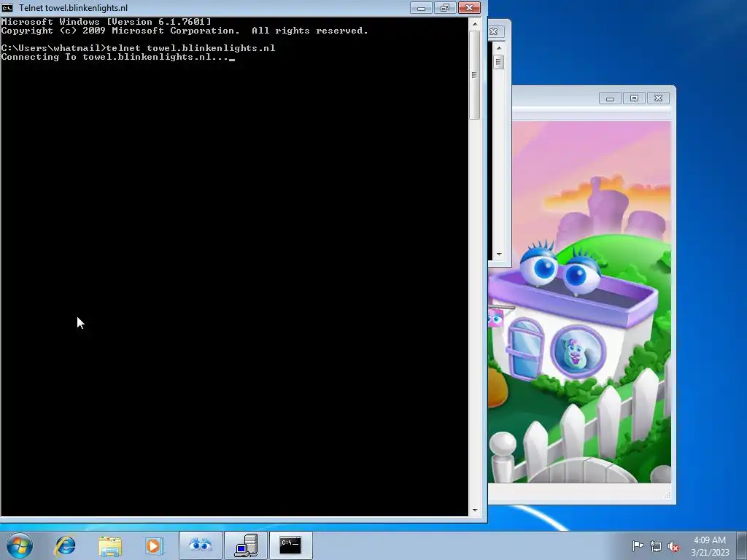Click the date 3/21/2023 in the tray

[x=711, y=553]
